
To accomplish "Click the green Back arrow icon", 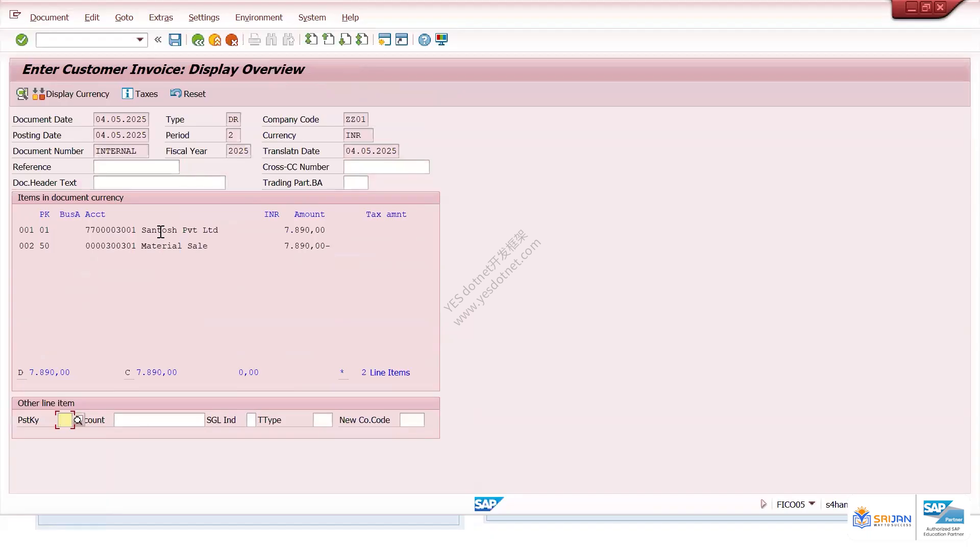I will click(198, 40).
